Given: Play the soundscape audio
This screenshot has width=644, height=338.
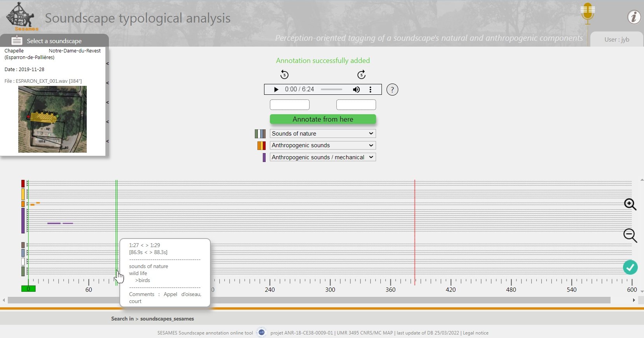Looking at the screenshot, I should [276, 89].
